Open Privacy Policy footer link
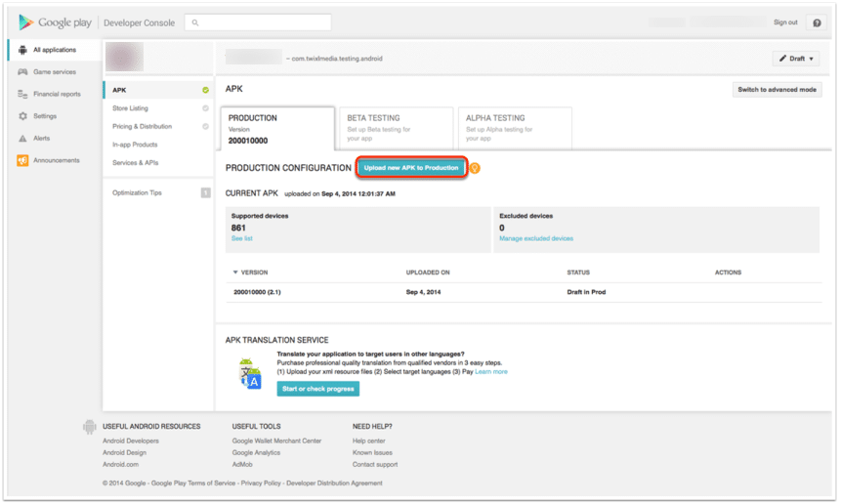The height and width of the screenshot is (504, 841). [261, 483]
